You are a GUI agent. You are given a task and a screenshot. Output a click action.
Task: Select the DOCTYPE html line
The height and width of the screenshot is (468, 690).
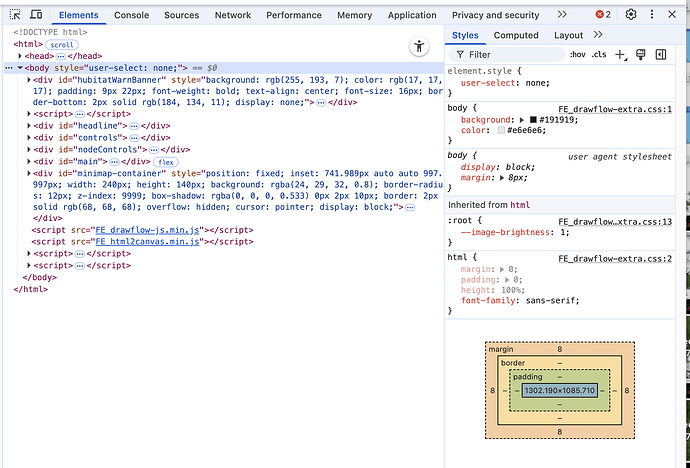(x=50, y=32)
